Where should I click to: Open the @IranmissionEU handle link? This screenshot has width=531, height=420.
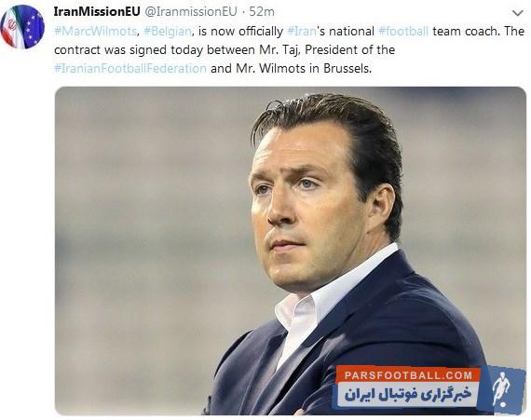click(191, 11)
